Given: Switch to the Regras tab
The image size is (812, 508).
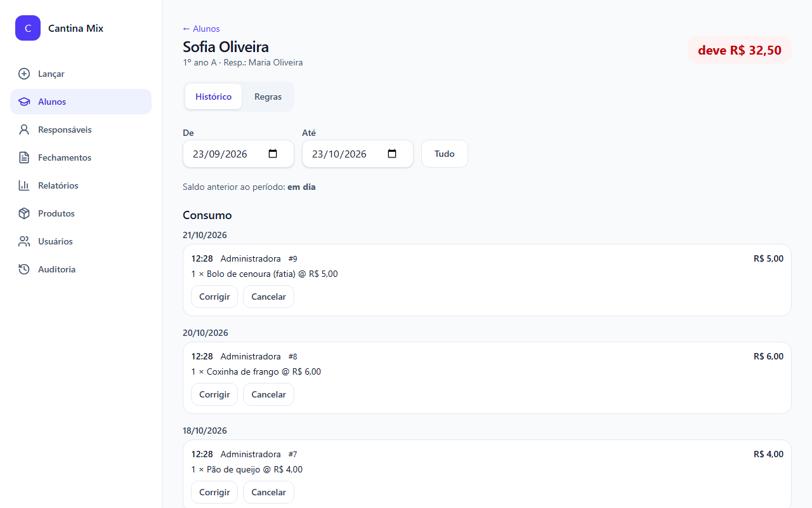Looking at the screenshot, I should point(268,97).
